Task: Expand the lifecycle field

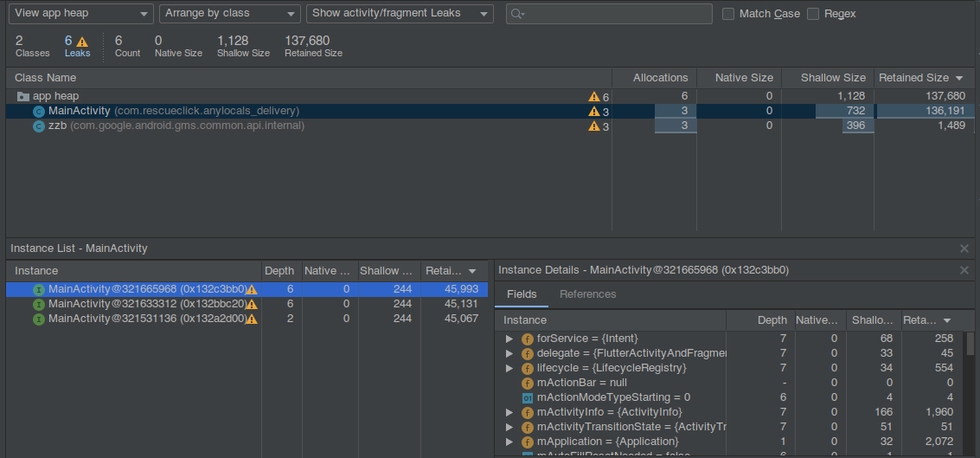Action: 509,368
